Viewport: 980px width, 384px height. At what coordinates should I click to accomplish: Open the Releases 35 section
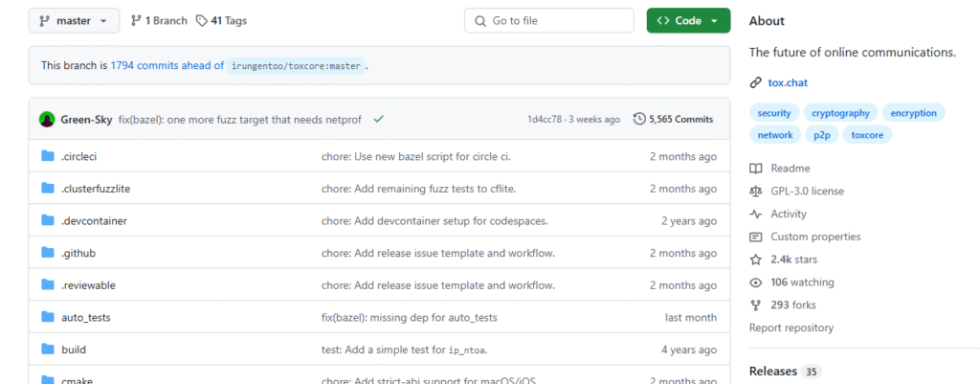tap(785, 372)
